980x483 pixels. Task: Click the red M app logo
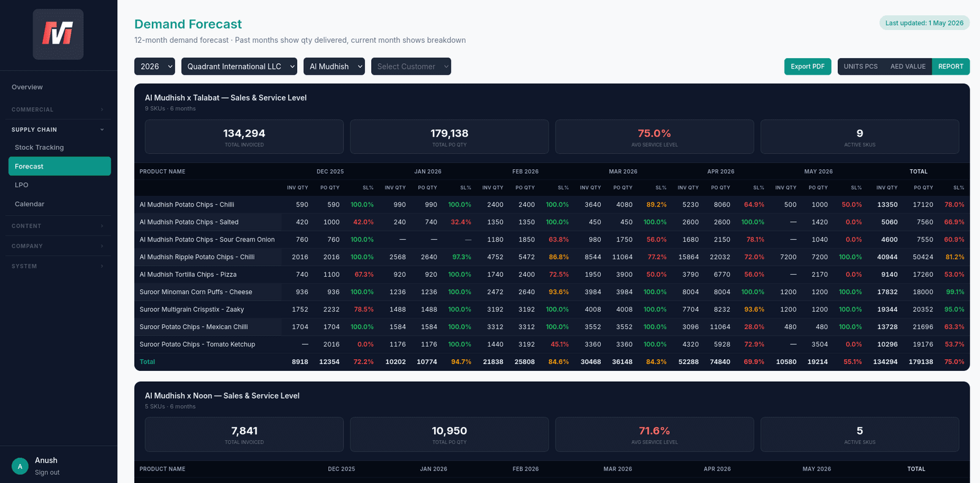(58, 34)
